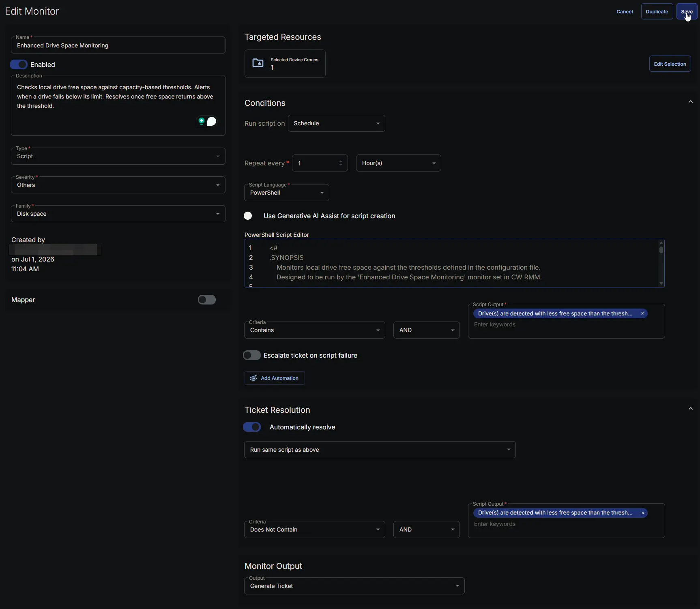
Task: Select Use Generative AI Assist radio button
Action: click(248, 216)
